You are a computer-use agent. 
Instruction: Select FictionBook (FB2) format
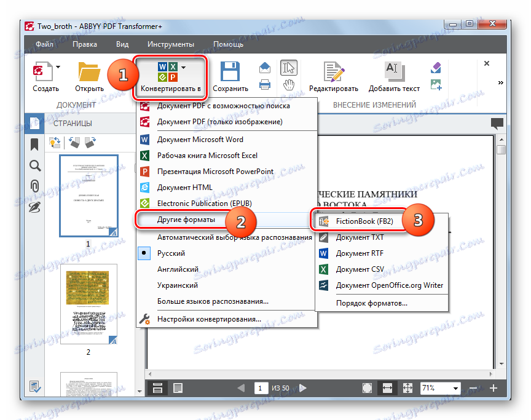[x=381, y=221]
